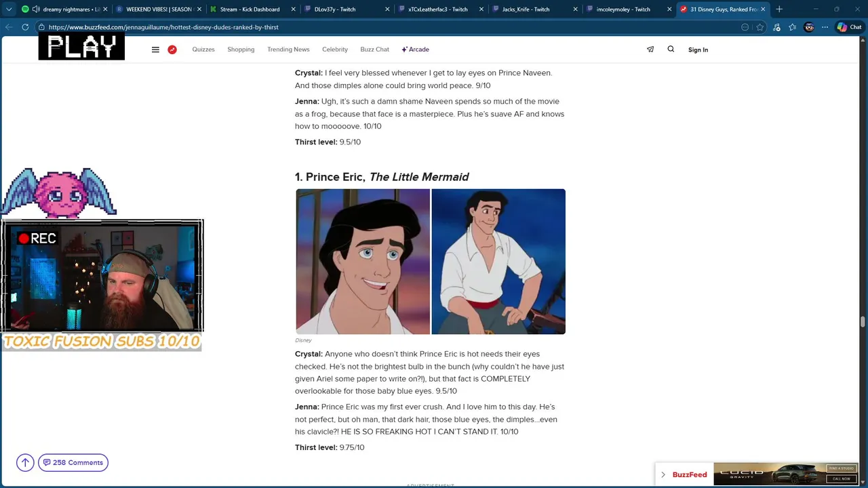Close the Stream - Kick Dashboard tab

[x=294, y=9]
